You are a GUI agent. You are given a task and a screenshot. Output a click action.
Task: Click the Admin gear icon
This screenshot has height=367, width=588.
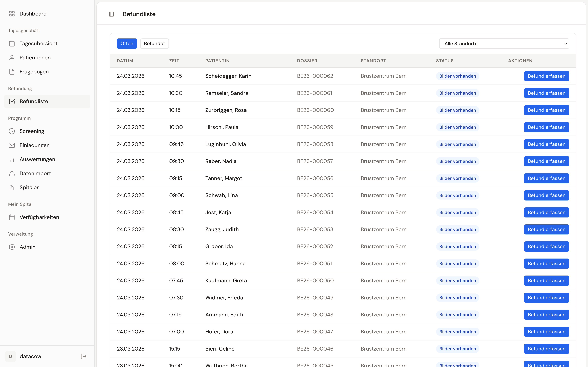point(12,247)
